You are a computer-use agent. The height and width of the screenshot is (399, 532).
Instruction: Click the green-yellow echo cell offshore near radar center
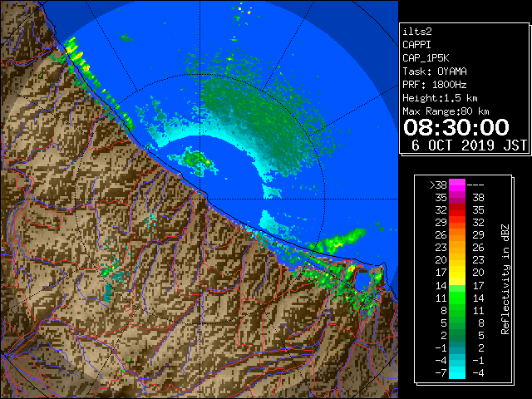click(x=195, y=160)
